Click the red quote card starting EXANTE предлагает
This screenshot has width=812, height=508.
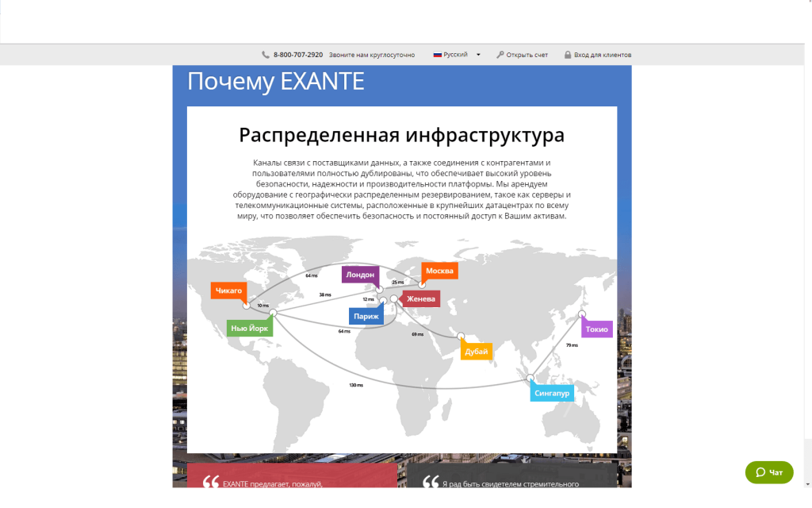tap(292, 475)
